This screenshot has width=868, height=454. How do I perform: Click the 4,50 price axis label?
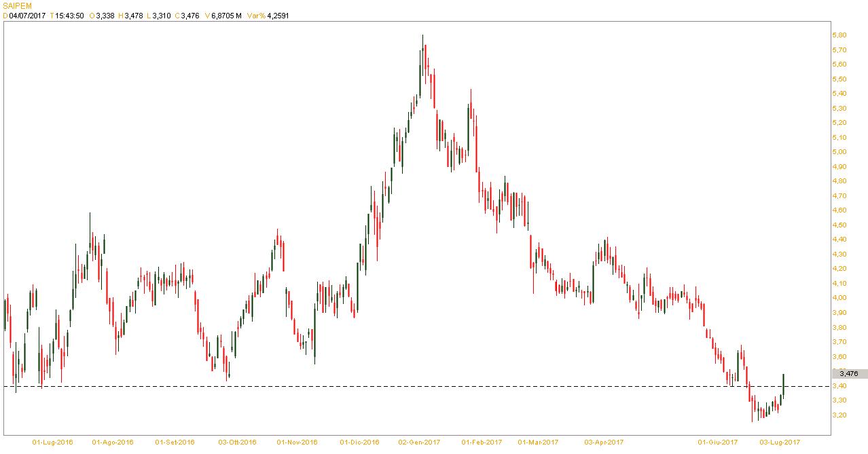point(838,225)
